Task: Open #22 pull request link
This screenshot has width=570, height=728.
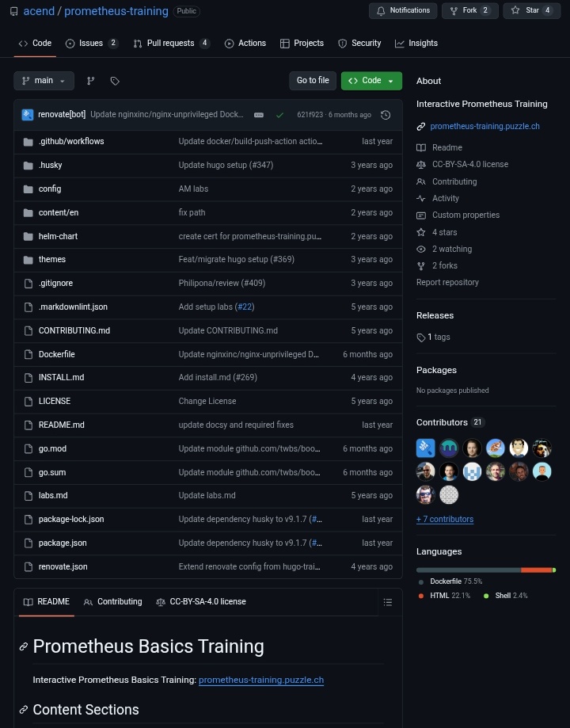Action: coord(244,307)
